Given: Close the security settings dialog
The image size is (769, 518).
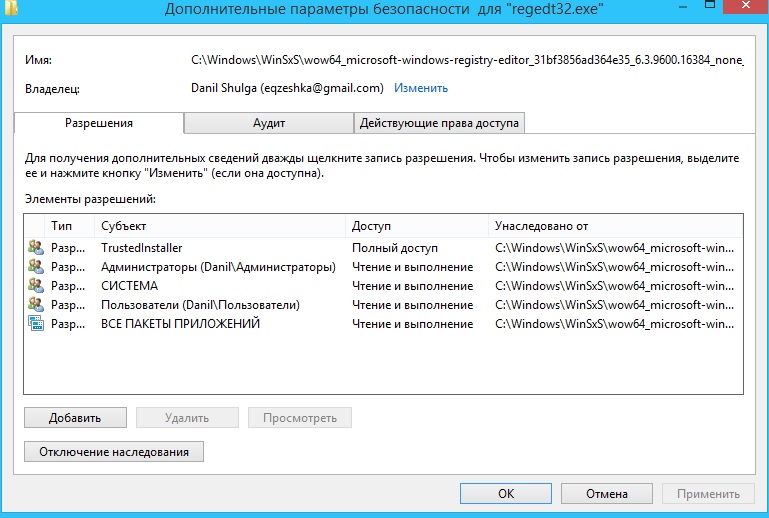Looking at the screenshot, I should coord(745,5).
